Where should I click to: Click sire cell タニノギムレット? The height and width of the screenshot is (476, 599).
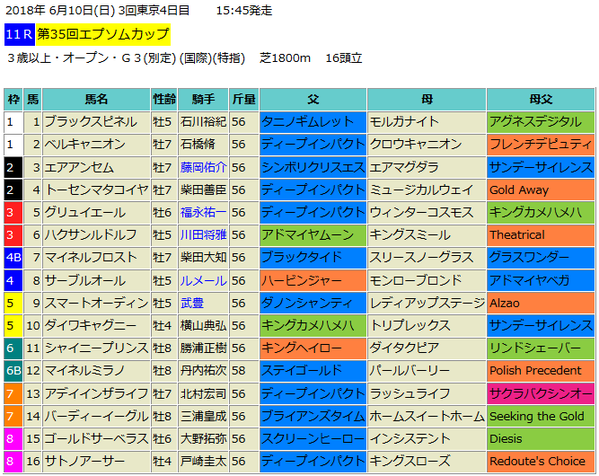coord(313,122)
